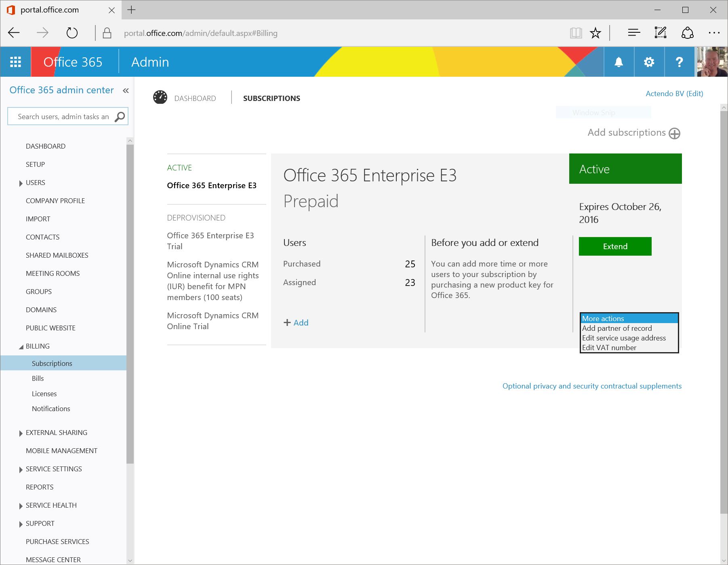Click the dashboard gauge icon
Image resolution: width=728 pixels, height=565 pixels.
pos(160,97)
